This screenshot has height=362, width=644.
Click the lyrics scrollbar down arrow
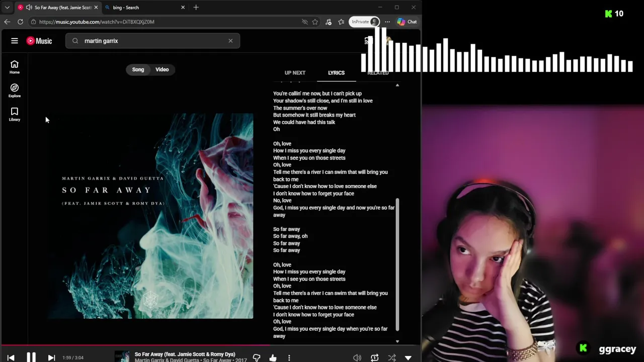(397, 341)
